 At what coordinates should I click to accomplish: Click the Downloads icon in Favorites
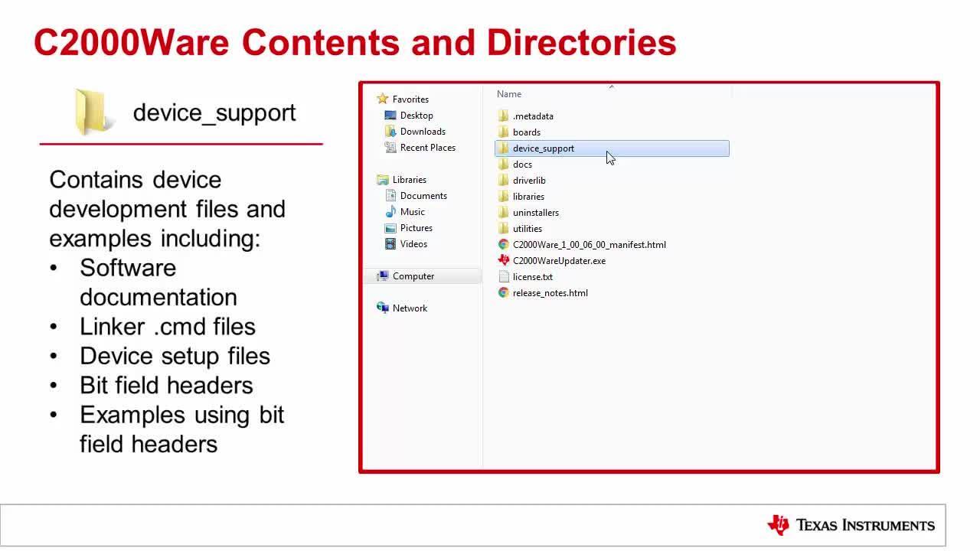point(390,132)
